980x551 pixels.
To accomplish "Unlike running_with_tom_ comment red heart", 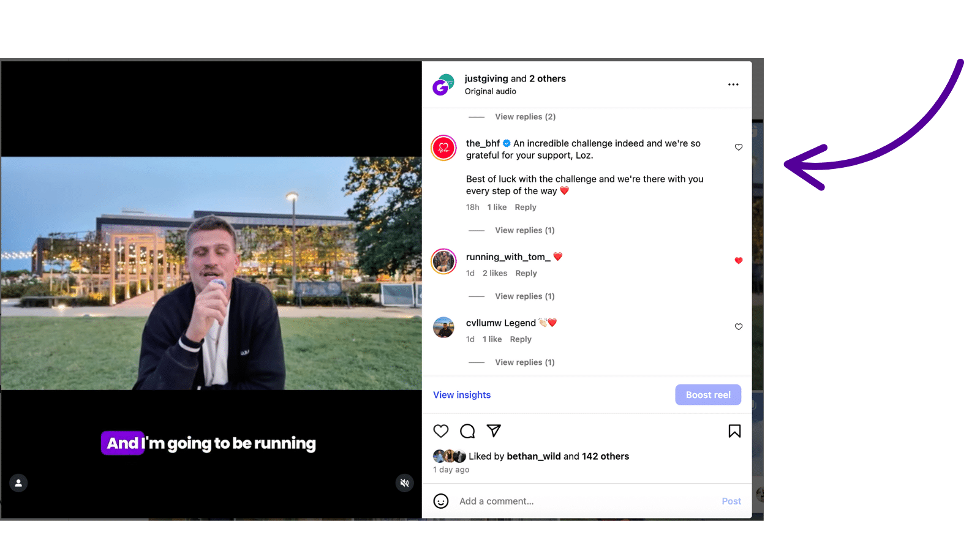I will (x=739, y=261).
